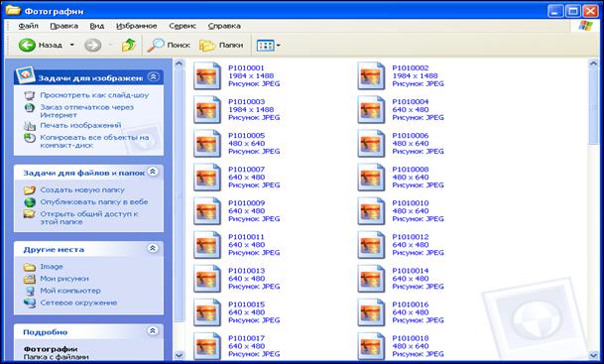Image resolution: width=604 pixels, height=364 pixels.
Task: Open the Сервис menu
Action: click(182, 26)
